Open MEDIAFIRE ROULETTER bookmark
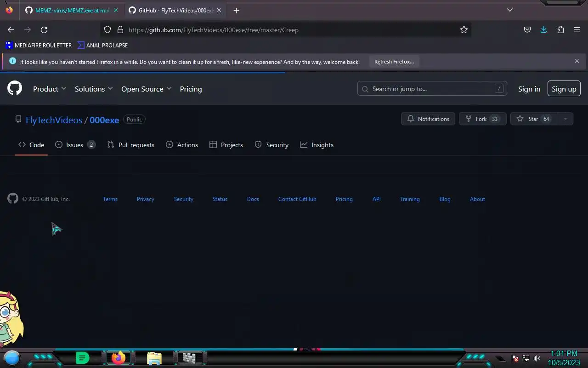 click(x=39, y=45)
